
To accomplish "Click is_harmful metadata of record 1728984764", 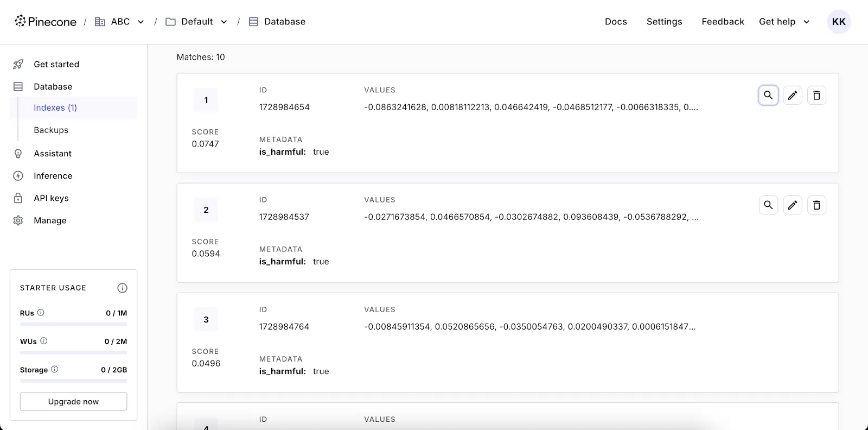I will coord(294,371).
